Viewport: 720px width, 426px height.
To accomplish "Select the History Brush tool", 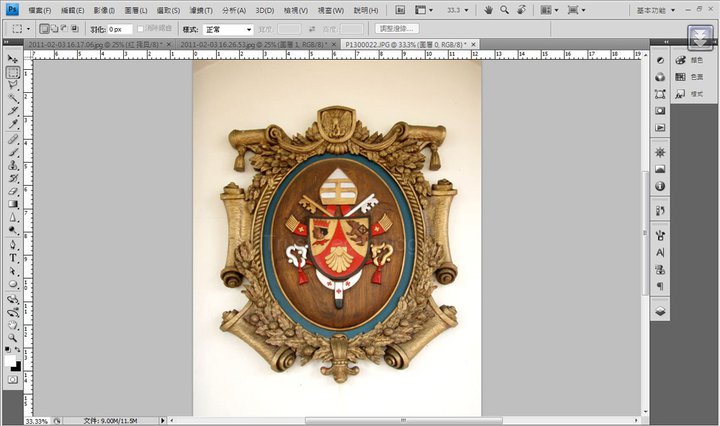I will point(13,178).
